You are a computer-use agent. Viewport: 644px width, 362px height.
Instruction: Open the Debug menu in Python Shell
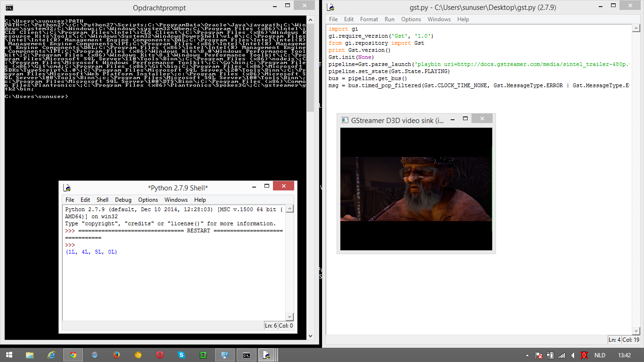tap(123, 200)
